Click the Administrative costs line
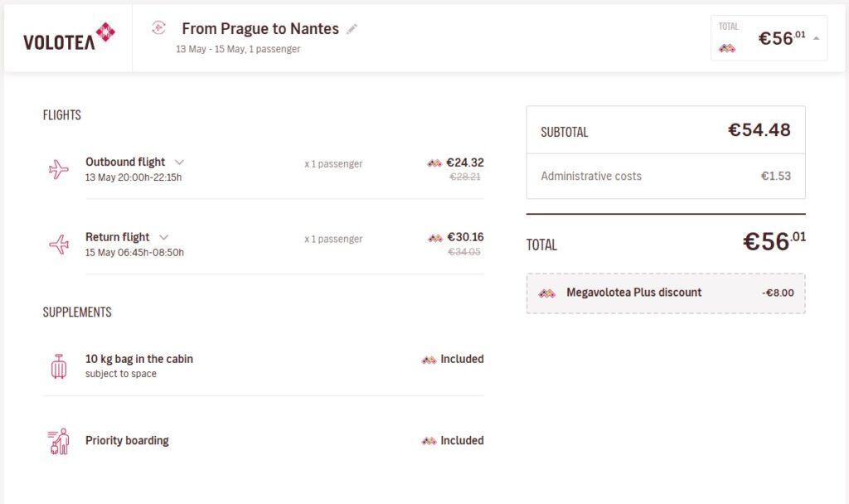The width and height of the screenshot is (849, 504). coord(591,176)
